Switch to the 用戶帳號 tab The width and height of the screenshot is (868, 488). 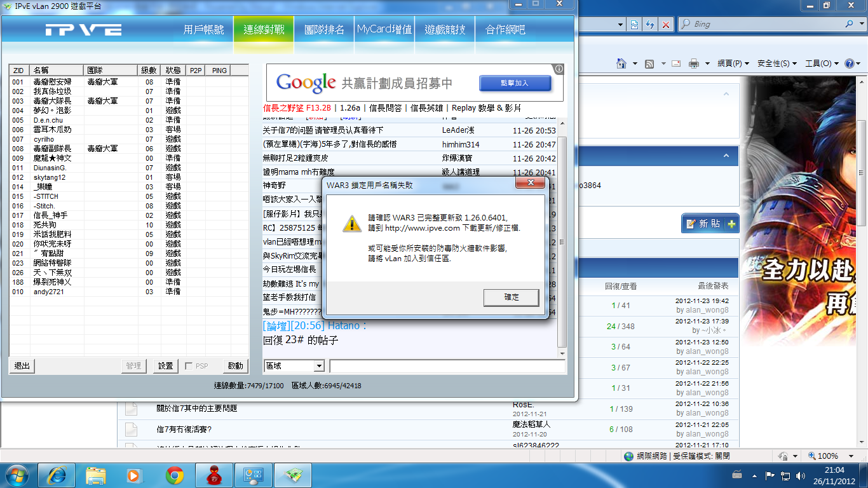[203, 30]
